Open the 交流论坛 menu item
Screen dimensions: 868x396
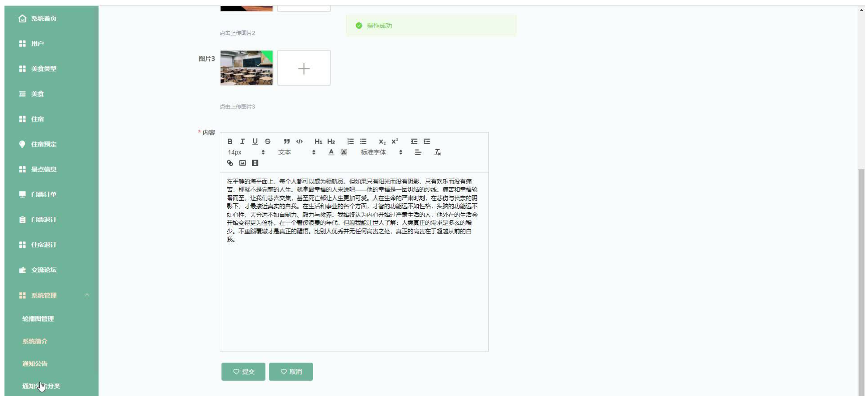coord(51,270)
